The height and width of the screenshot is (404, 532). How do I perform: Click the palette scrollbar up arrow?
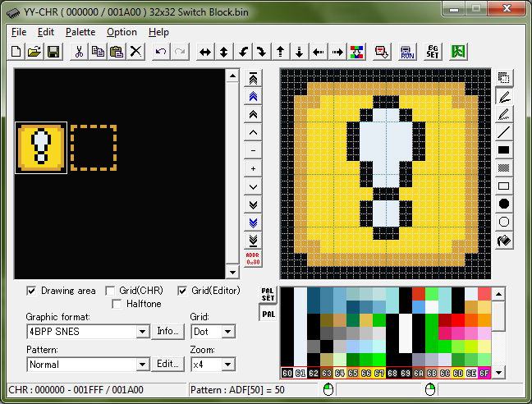498,294
